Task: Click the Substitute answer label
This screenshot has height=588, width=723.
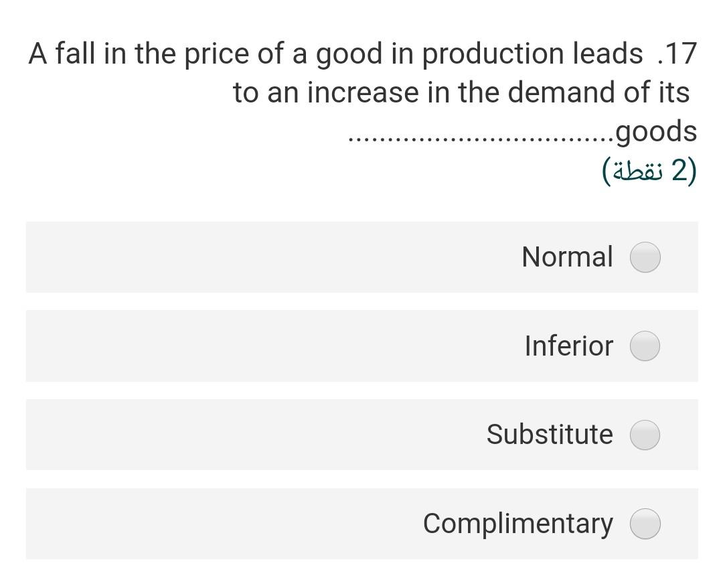Action: click(550, 435)
